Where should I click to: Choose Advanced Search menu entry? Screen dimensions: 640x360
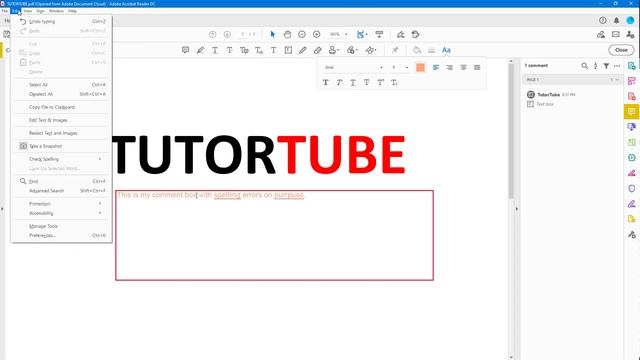[62, 191]
